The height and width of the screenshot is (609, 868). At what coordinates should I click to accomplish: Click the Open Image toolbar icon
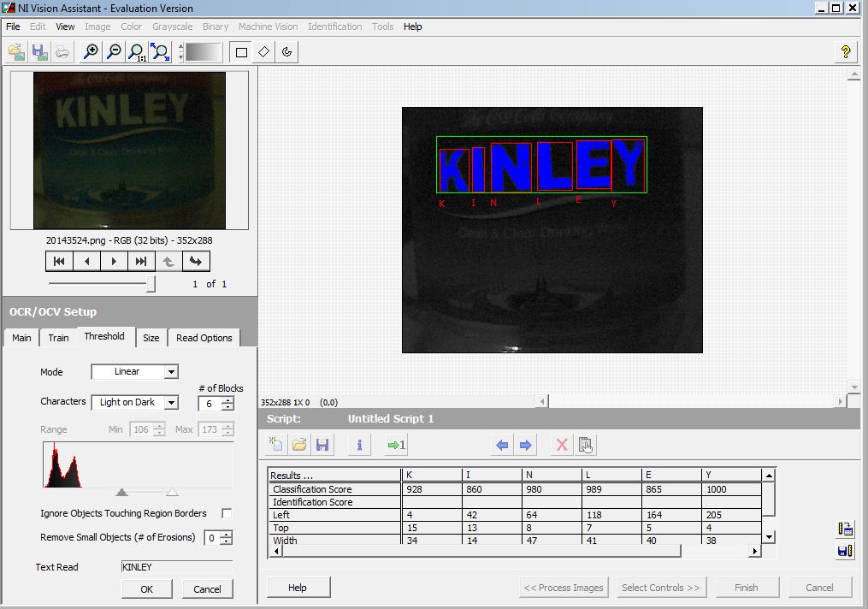16,52
